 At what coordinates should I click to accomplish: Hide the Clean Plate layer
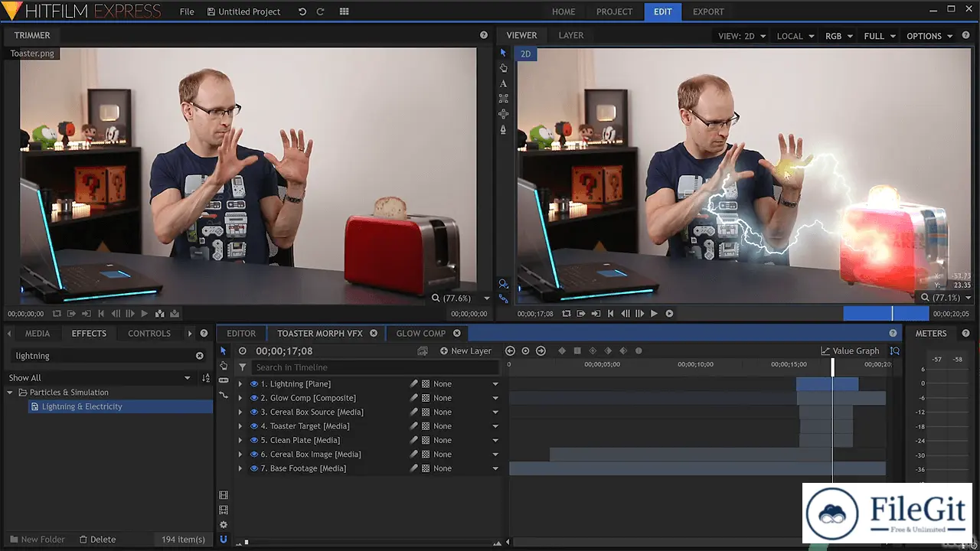254,440
